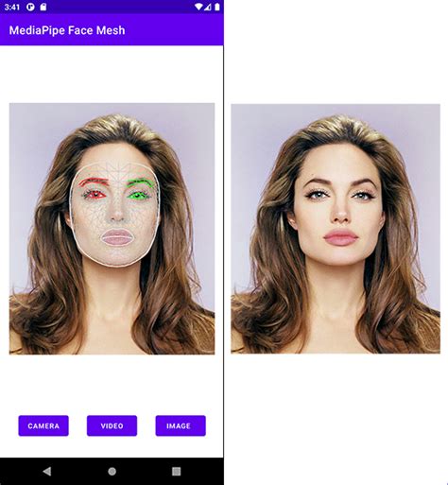Tap the recent apps square icon
The height and width of the screenshot is (485, 448).
tap(177, 471)
